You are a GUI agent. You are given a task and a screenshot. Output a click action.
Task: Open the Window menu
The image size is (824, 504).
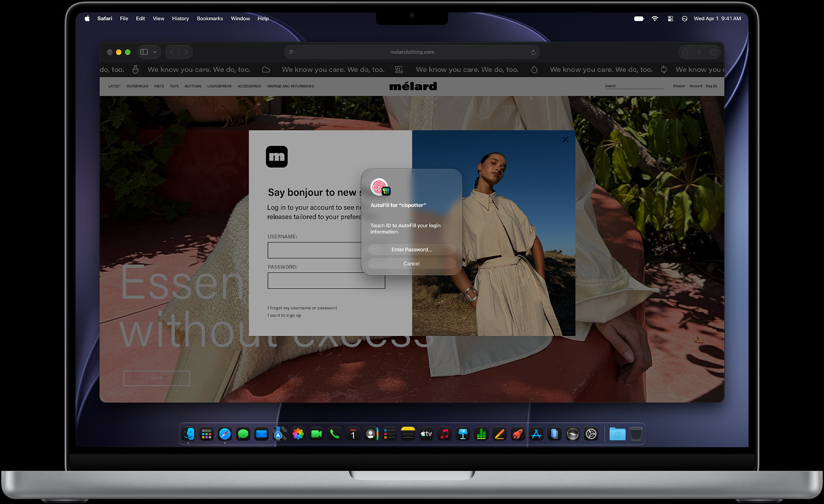click(240, 18)
